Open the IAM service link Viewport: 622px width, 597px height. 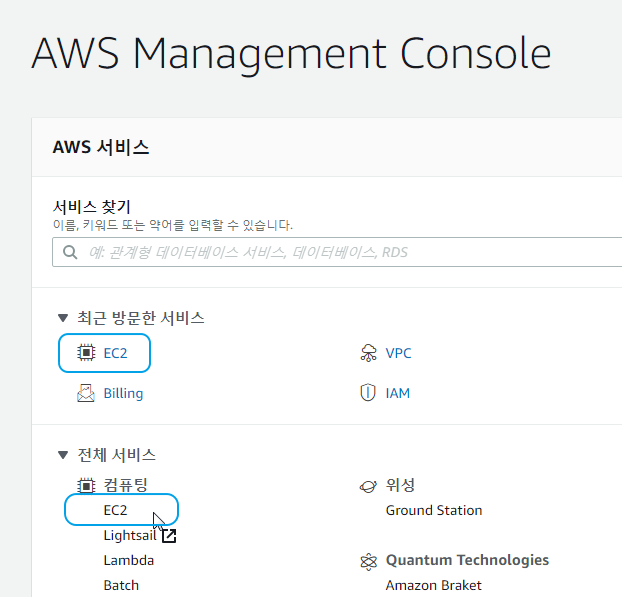[397, 393]
